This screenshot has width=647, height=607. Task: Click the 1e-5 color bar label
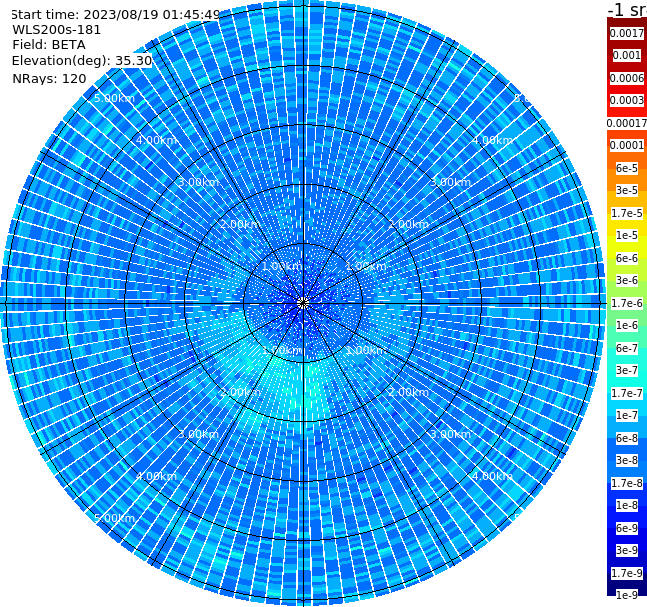627,235
